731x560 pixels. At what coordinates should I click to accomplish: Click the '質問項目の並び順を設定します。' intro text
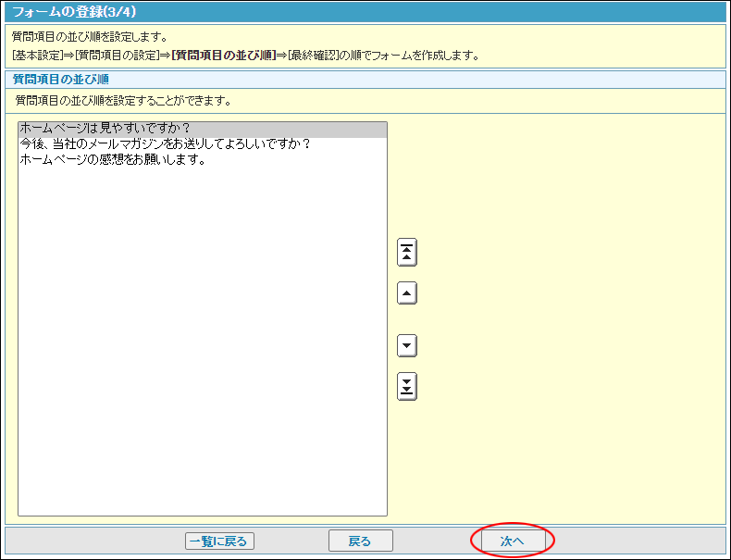click(90, 37)
